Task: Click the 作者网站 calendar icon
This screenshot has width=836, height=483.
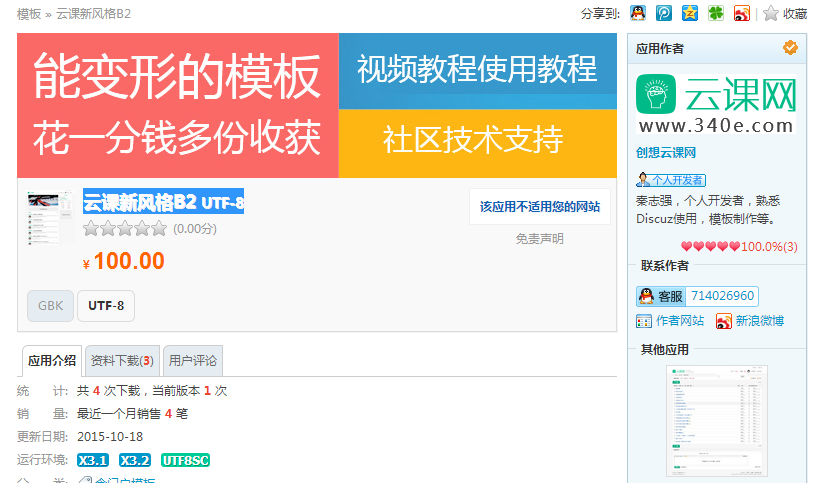Action: tap(644, 321)
